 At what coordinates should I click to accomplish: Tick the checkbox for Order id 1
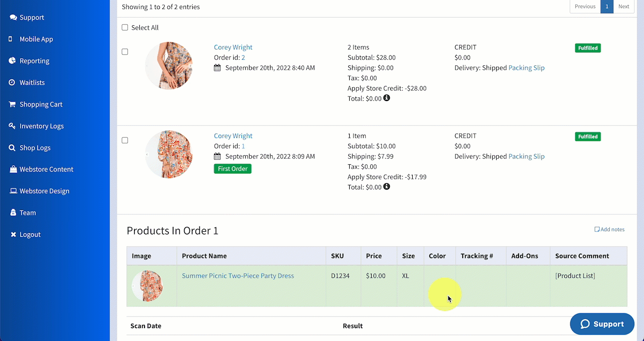(125, 140)
